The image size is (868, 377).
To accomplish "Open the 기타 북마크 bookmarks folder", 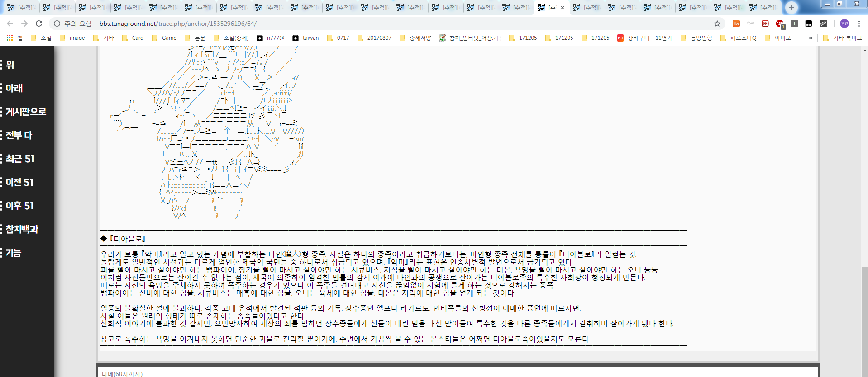I will (842, 38).
